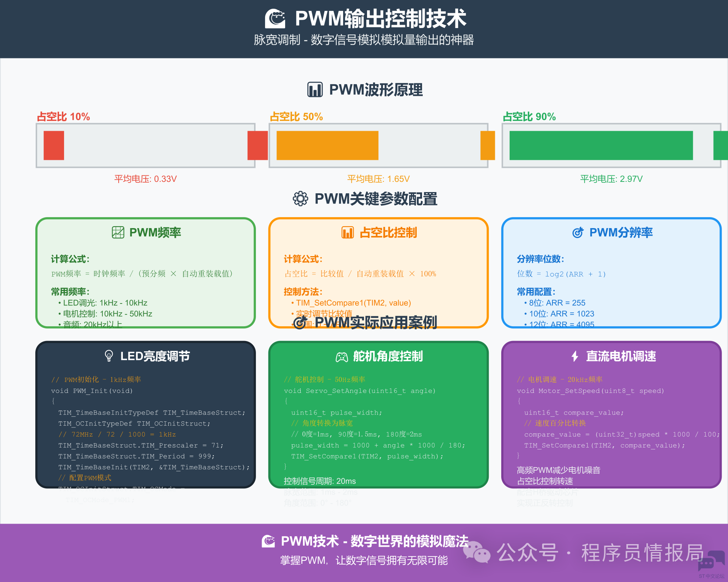Click the 8位: ARR = 255 bullet

click(x=557, y=303)
